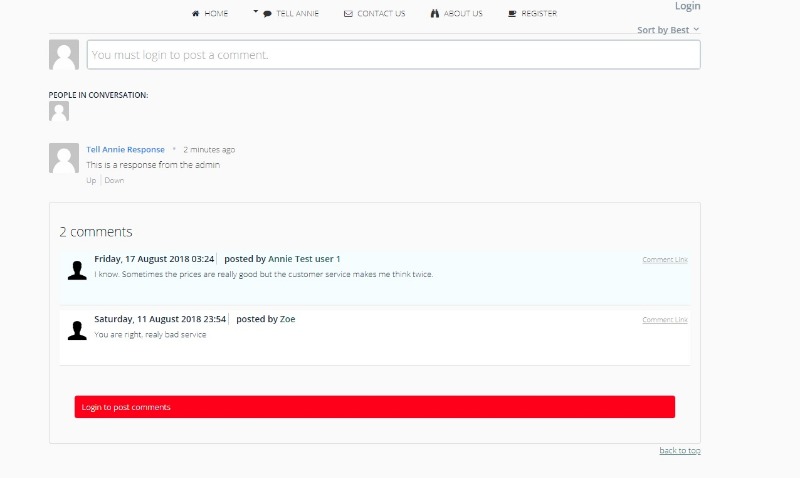Image resolution: width=800 pixels, height=478 pixels.
Task: Click the About Us binoculars icon
Action: 435,14
